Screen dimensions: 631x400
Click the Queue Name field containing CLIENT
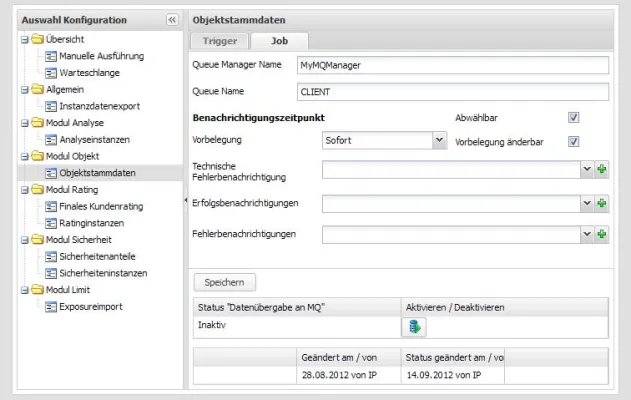coord(452,91)
